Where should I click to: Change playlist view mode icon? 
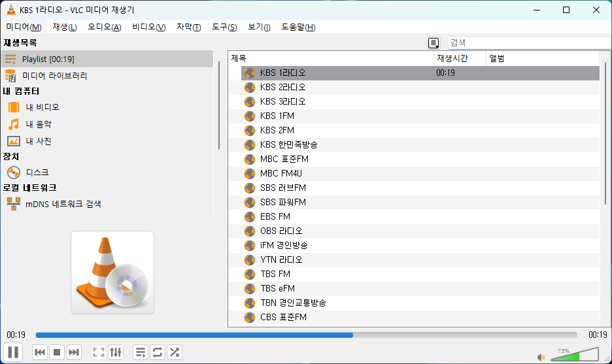[433, 43]
